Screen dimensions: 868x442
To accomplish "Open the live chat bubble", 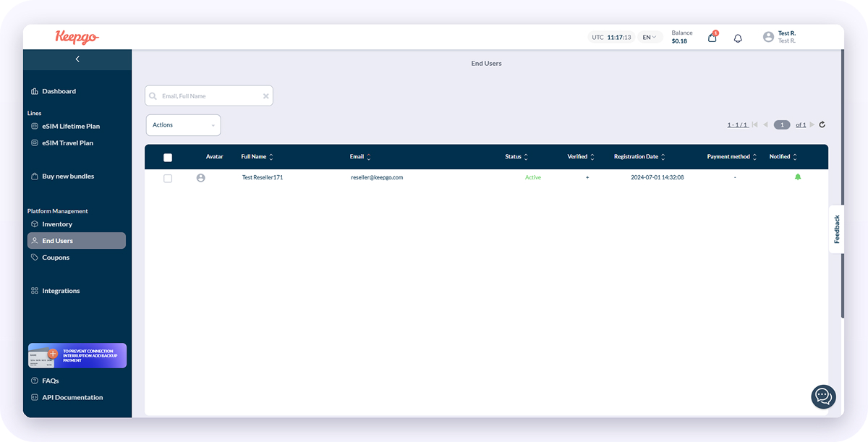I will point(823,396).
